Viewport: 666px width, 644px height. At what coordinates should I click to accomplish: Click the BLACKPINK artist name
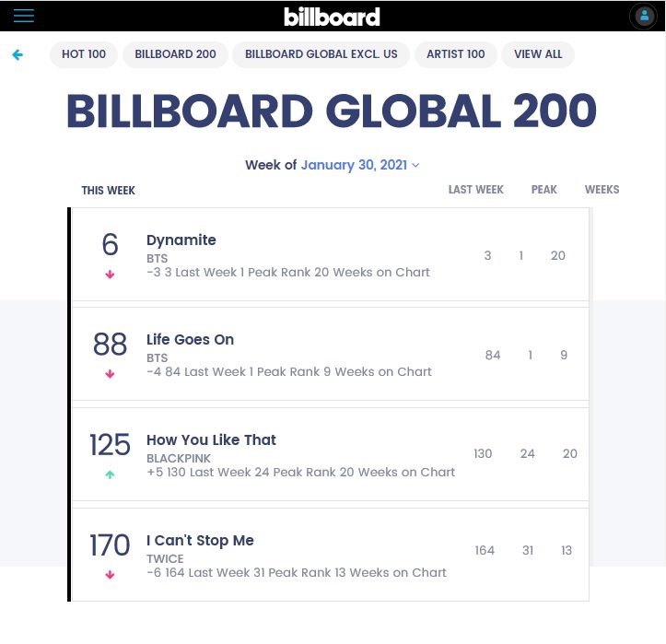pyautogui.click(x=179, y=458)
